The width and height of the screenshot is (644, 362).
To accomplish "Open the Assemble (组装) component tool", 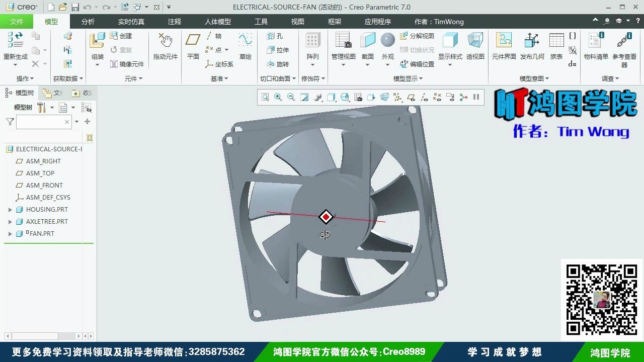I will (x=97, y=45).
